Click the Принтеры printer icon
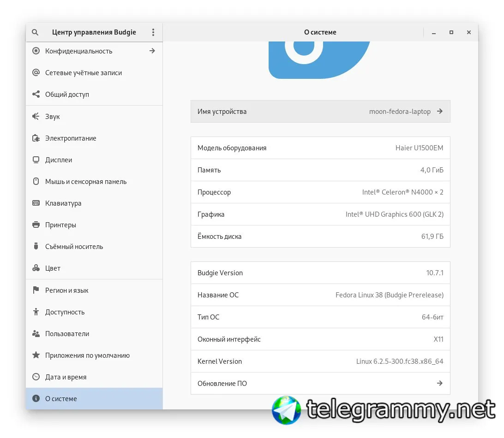Screen dimensions: 504x438 [36, 225]
